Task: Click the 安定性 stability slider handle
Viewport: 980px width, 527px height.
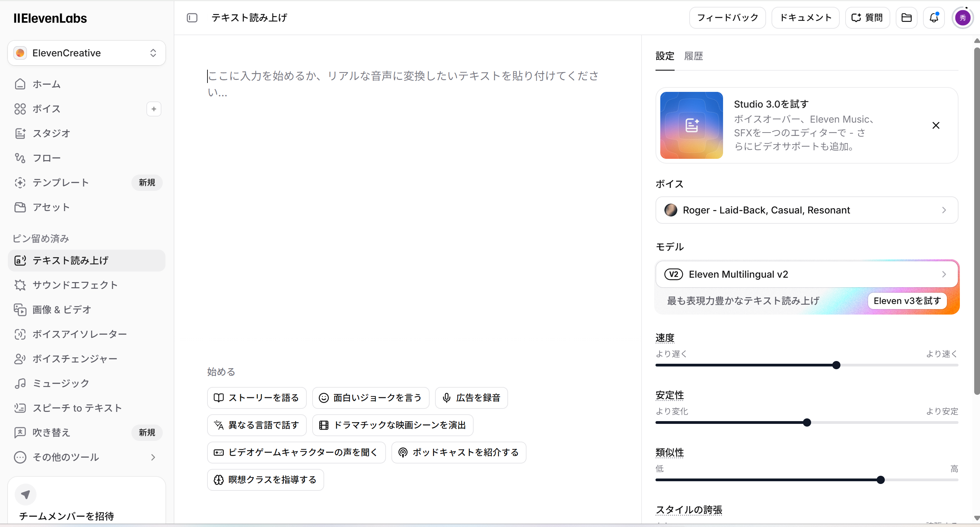Action: pyautogui.click(x=807, y=423)
